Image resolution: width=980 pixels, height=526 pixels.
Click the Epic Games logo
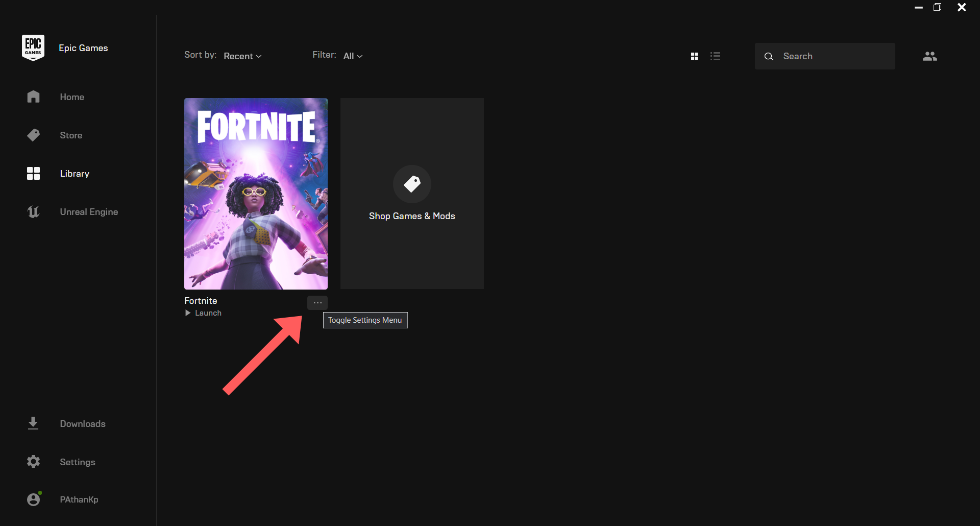click(33, 47)
